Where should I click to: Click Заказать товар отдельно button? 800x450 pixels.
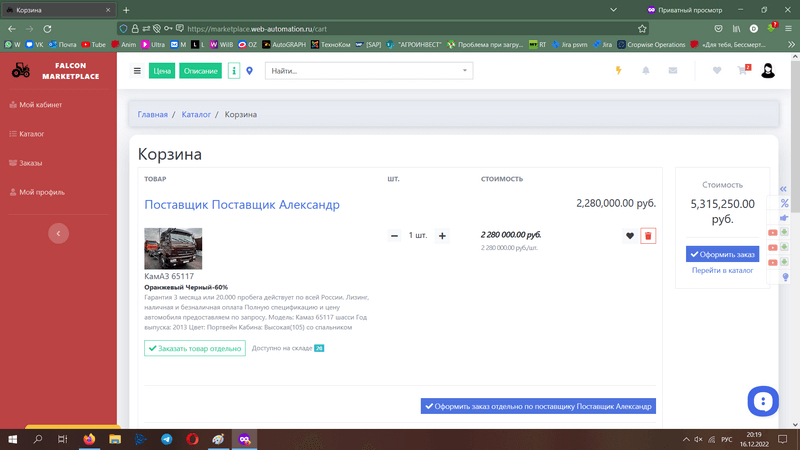click(x=195, y=348)
